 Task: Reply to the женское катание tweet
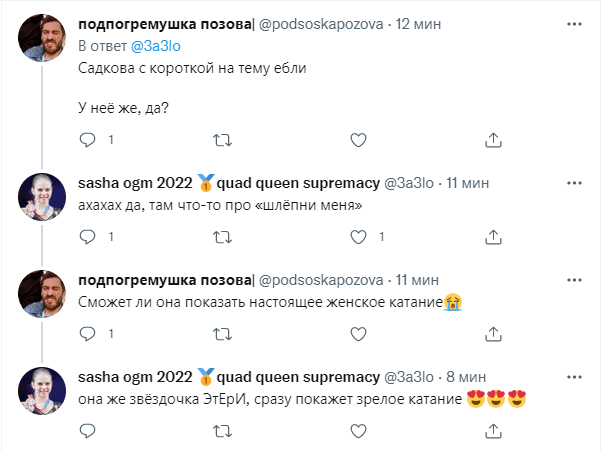[88, 333]
